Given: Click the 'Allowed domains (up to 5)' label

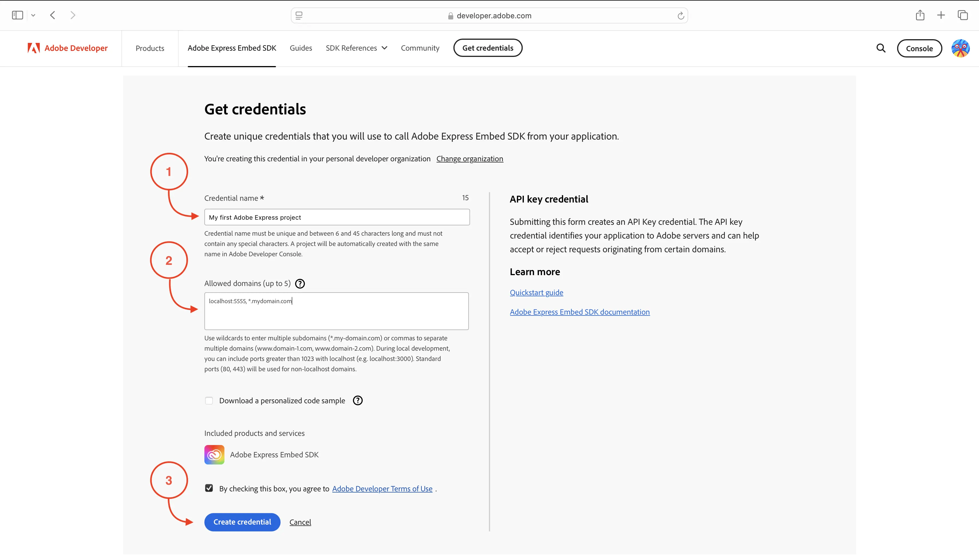Looking at the screenshot, I should coord(247,283).
